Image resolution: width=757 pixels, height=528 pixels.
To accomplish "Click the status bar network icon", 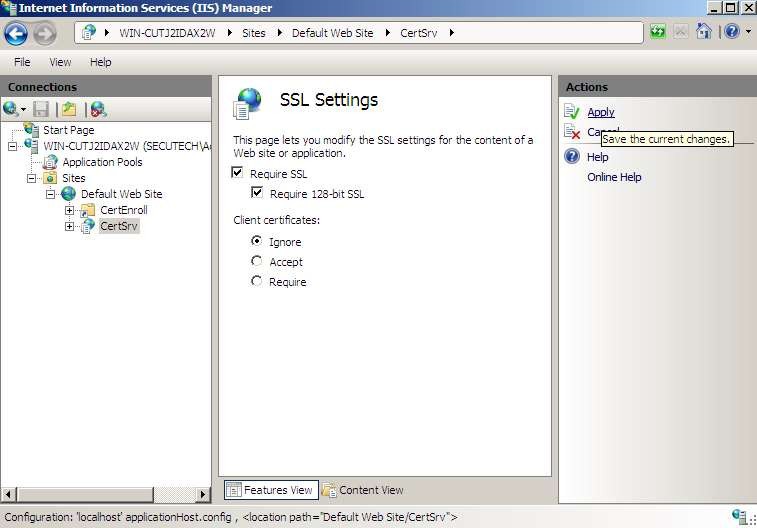I will (x=740, y=516).
